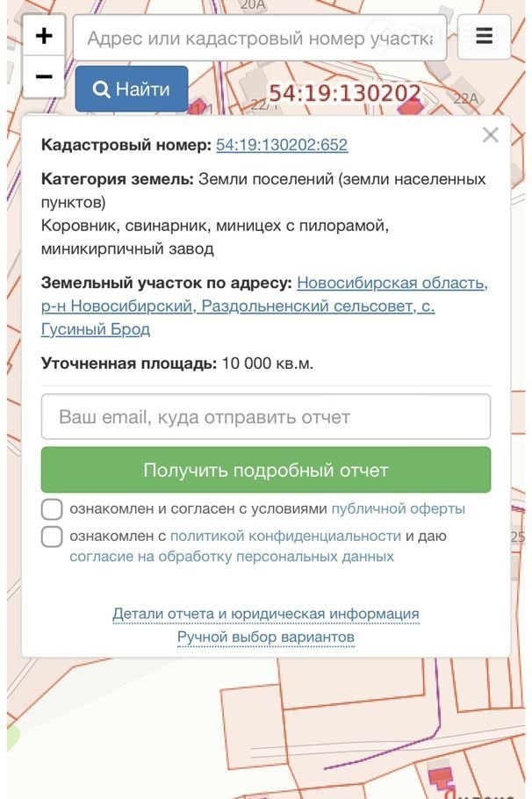The image size is (532, 799).
Task: Close the parcel info popup
Action: tap(490, 135)
